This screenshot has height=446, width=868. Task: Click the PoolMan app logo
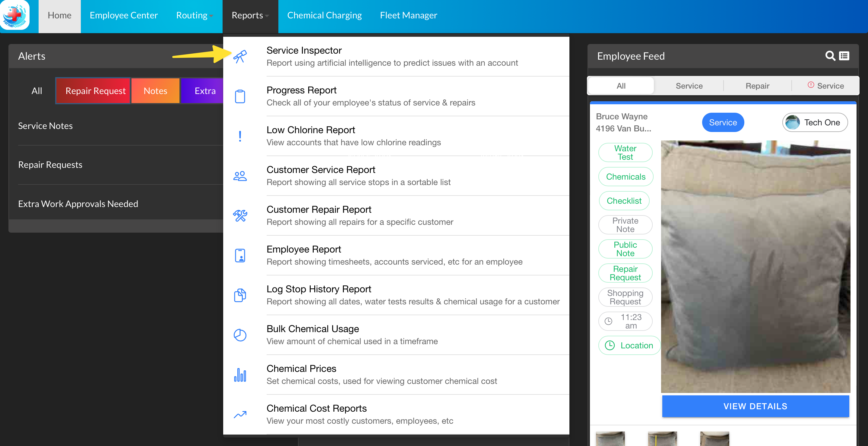coord(15,15)
